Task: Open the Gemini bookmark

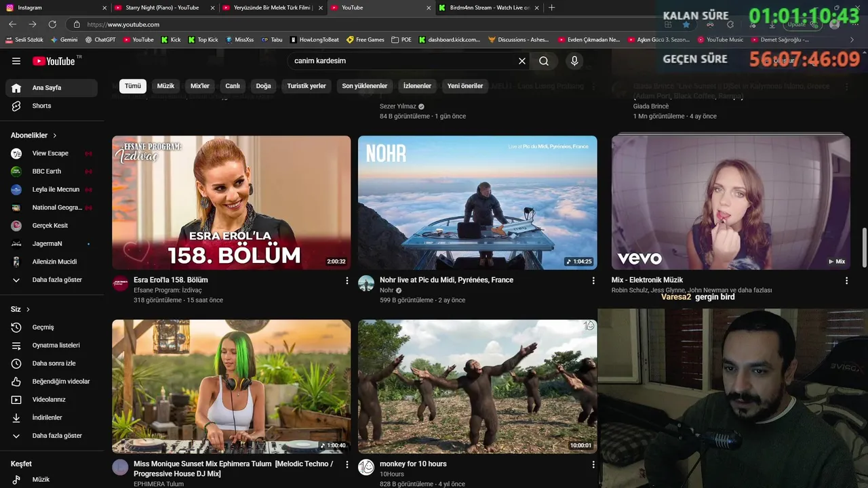Action: 64,40
